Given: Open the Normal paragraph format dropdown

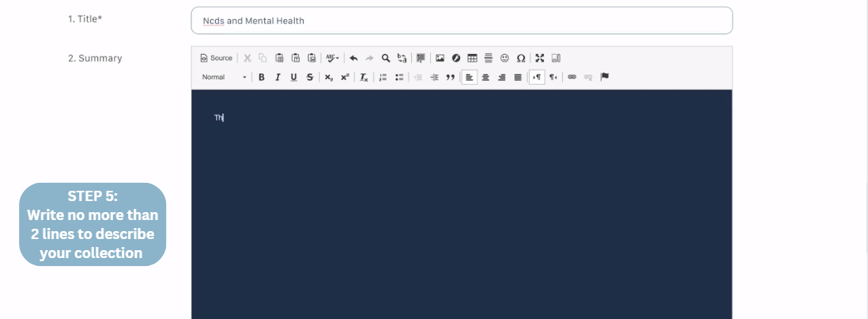Looking at the screenshot, I should 224,77.
